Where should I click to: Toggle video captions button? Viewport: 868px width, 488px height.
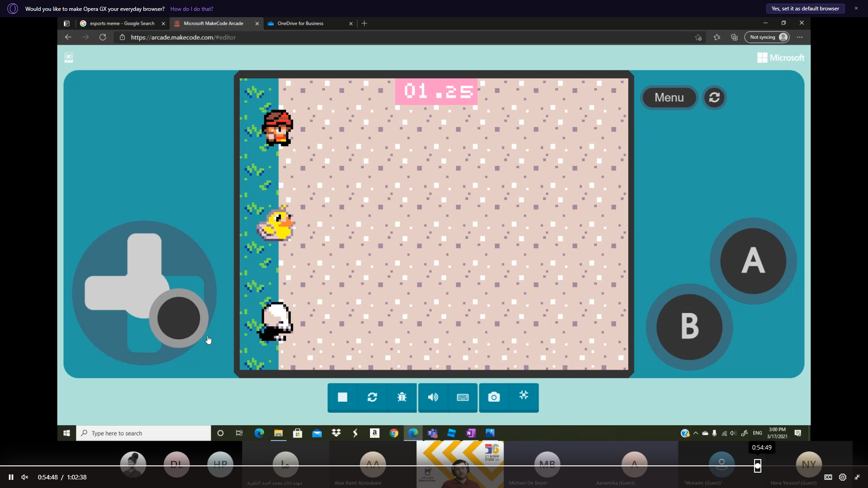(828, 477)
